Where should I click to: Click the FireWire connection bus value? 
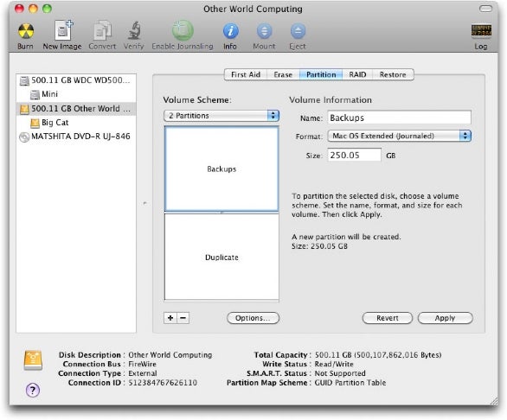coord(142,364)
